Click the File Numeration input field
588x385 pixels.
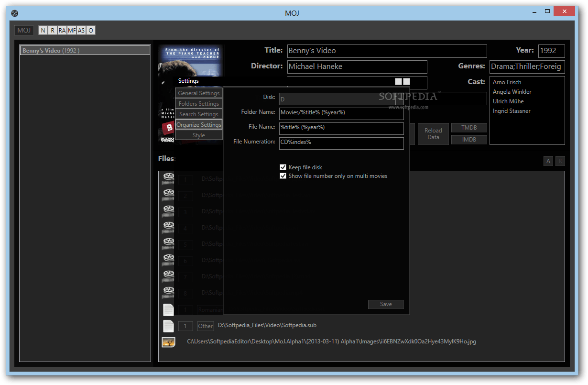coord(341,143)
